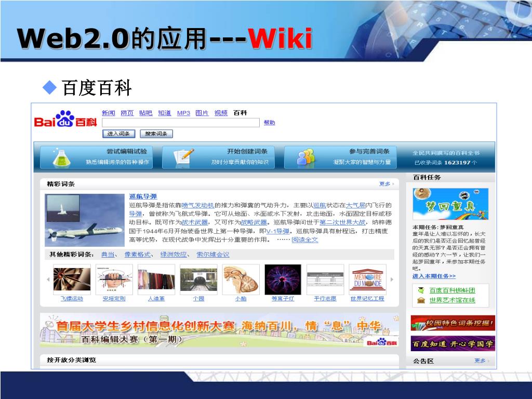The width and height of the screenshot is (532, 399).
Task: Open the 世界记忆工程 caption link
Action: (x=367, y=299)
